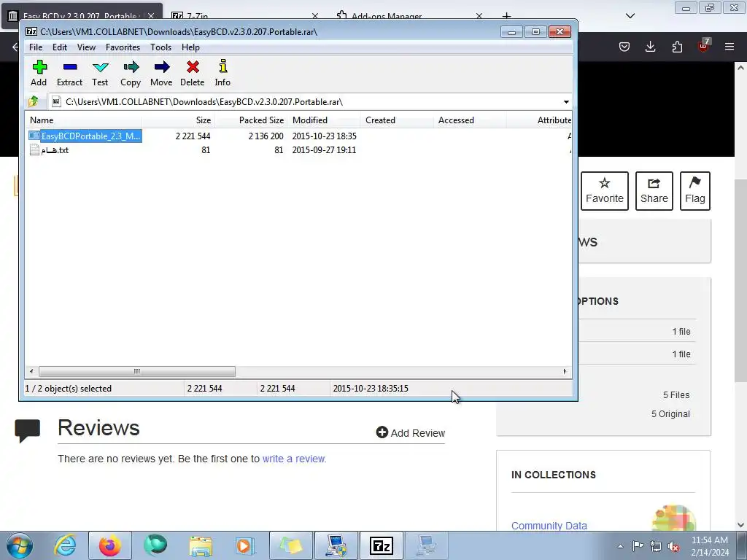Screen dimensions: 747x560
Task: Open the Edit menu
Action: pos(60,47)
